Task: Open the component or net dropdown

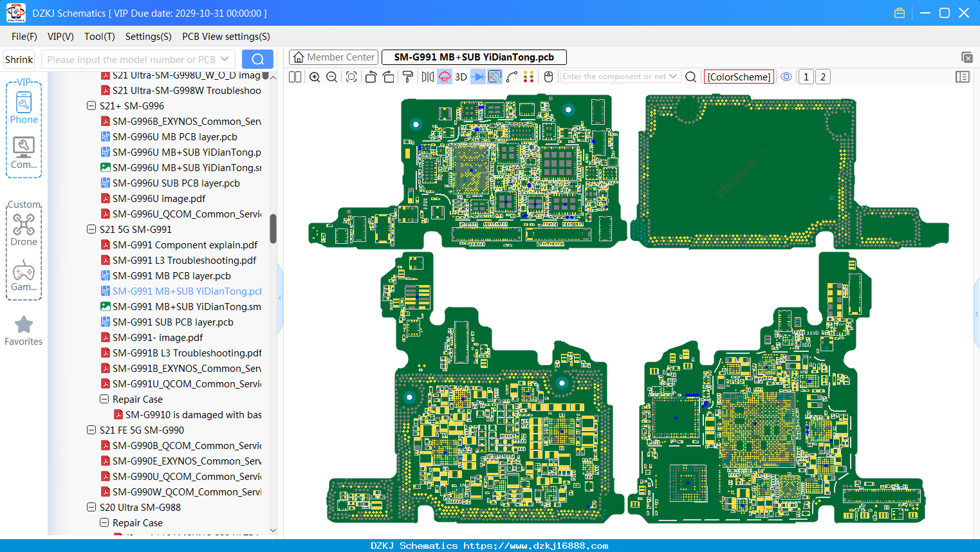Action: [x=673, y=77]
